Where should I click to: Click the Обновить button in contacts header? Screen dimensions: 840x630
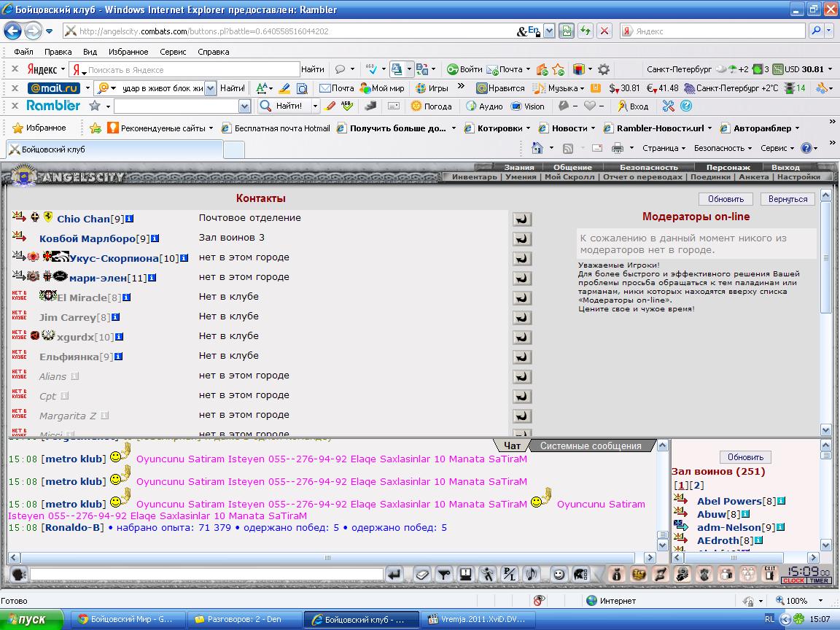pyautogui.click(x=726, y=199)
